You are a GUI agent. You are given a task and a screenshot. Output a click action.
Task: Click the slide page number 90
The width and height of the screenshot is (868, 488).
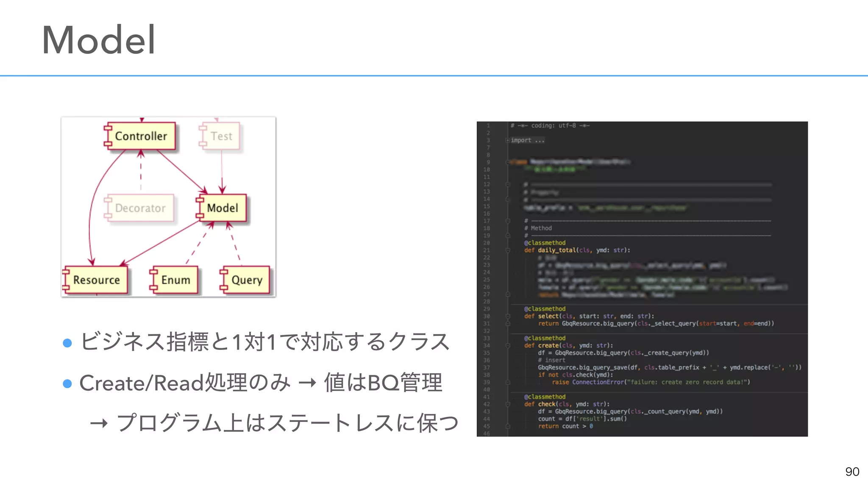click(x=852, y=471)
